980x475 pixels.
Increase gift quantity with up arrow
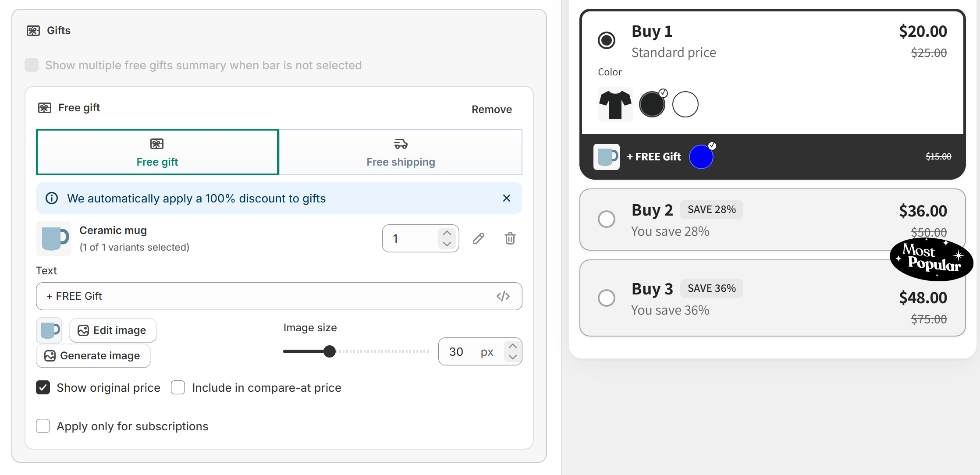[447, 233]
